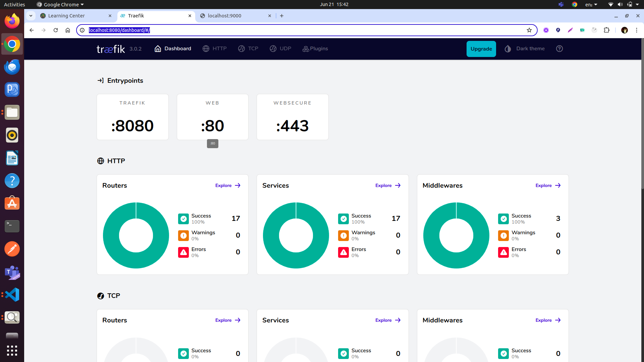Open the en input language dropdown

tap(591, 4)
